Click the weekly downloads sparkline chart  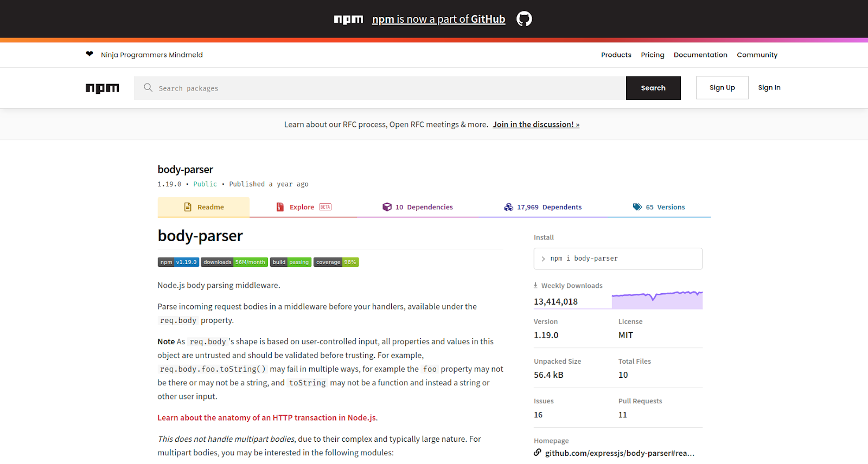pos(657,300)
